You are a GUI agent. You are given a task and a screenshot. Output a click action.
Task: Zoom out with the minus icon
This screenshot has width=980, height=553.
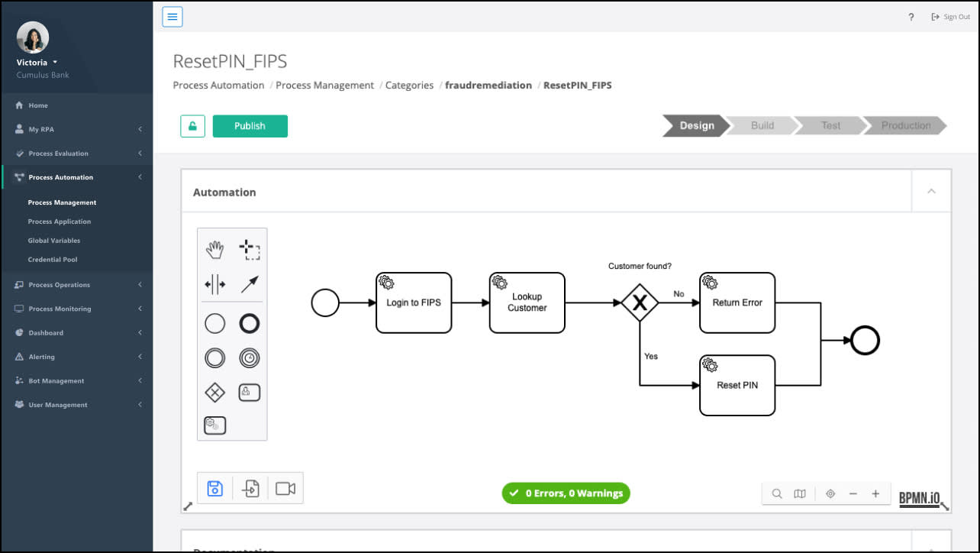click(853, 494)
